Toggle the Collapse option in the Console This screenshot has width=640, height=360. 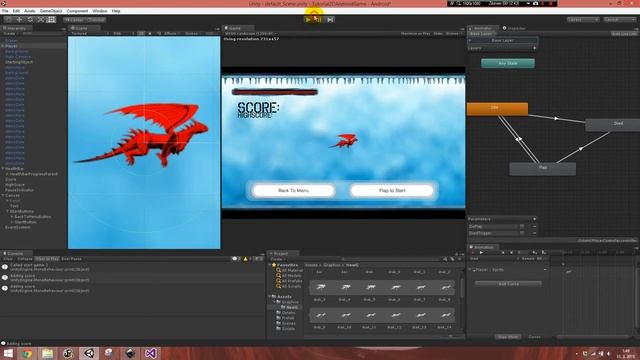click(24, 259)
